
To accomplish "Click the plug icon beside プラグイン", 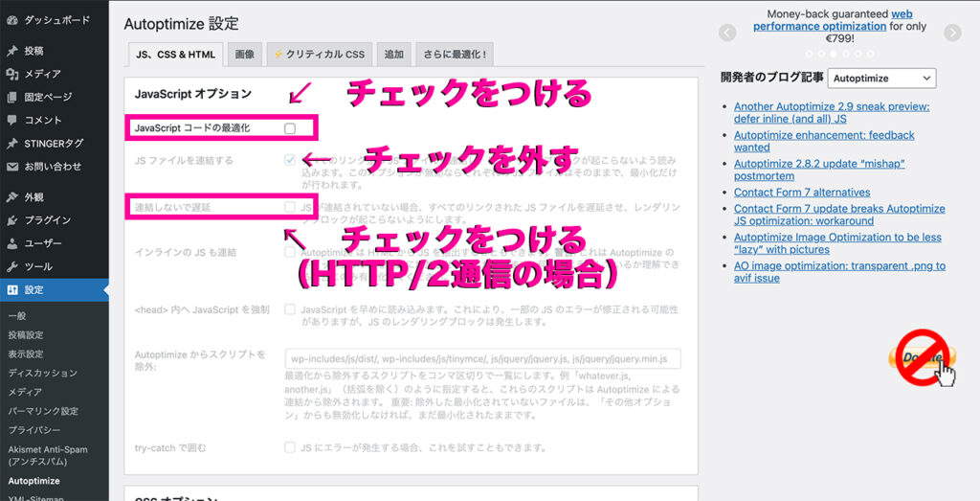I will [11, 220].
